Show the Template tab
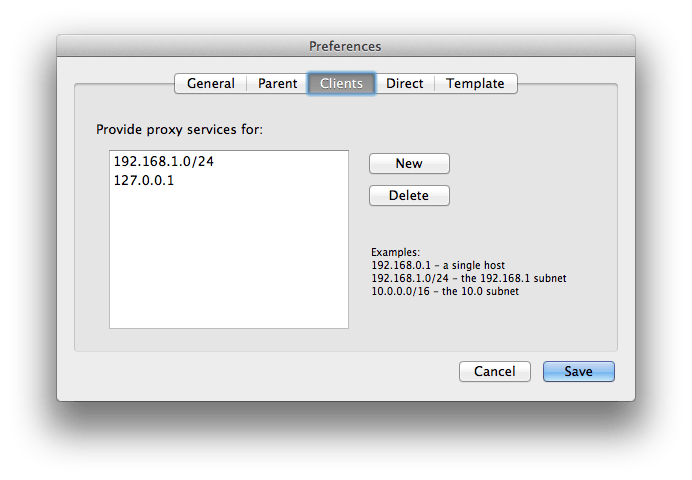The width and height of the screenshot is (692, 480). [x=475, y=84]
